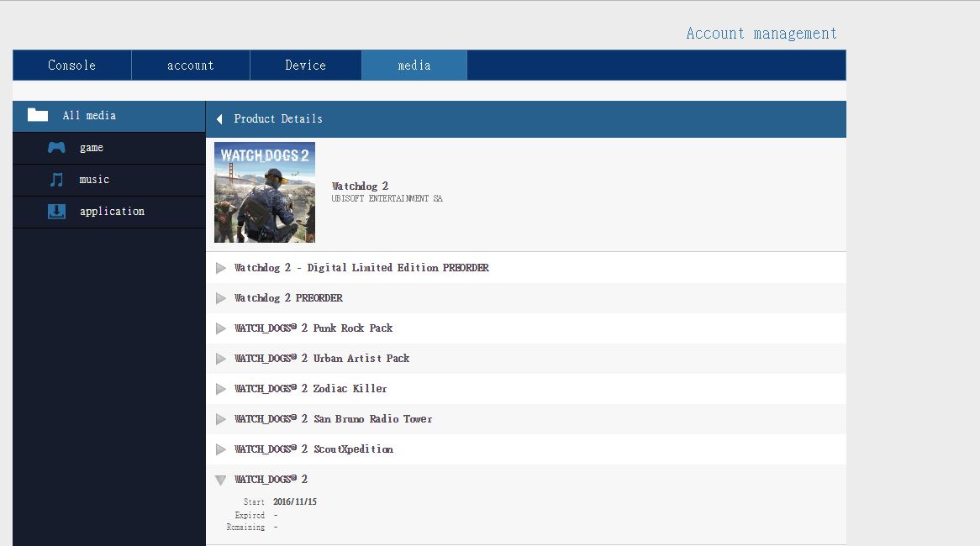Open the game category
Viewport: 980px width, 546px height.
(x=108, y=148)
